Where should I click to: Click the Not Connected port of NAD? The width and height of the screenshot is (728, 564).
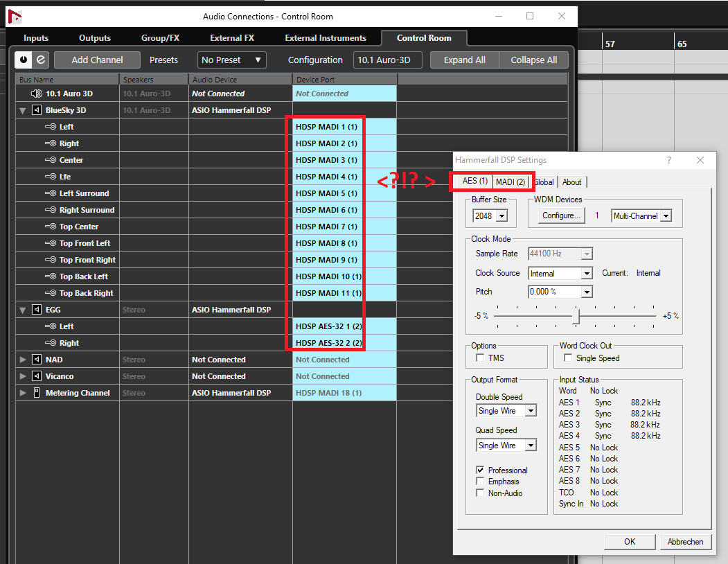(344, 360)
